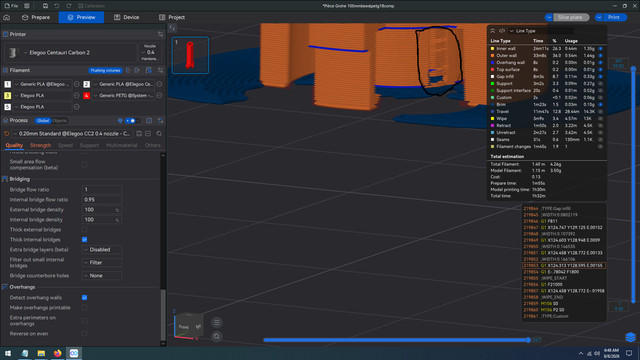Toggle Inner wall visibility eye
The height and width of the screenshot is (360, 640).
(x=600, y=49)
